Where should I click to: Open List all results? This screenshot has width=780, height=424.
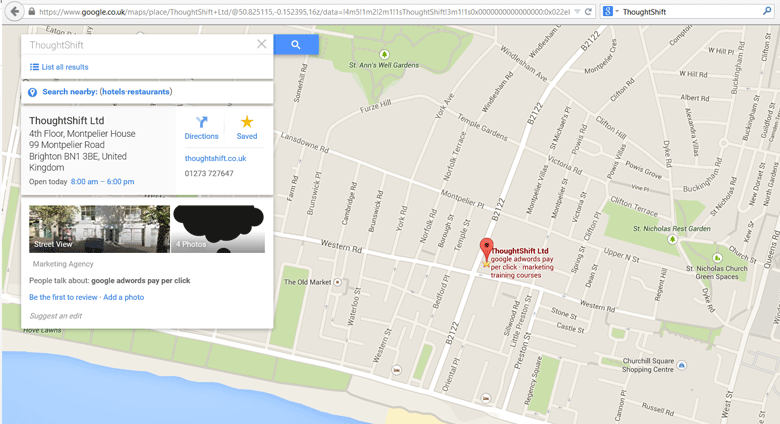point(59,67)
